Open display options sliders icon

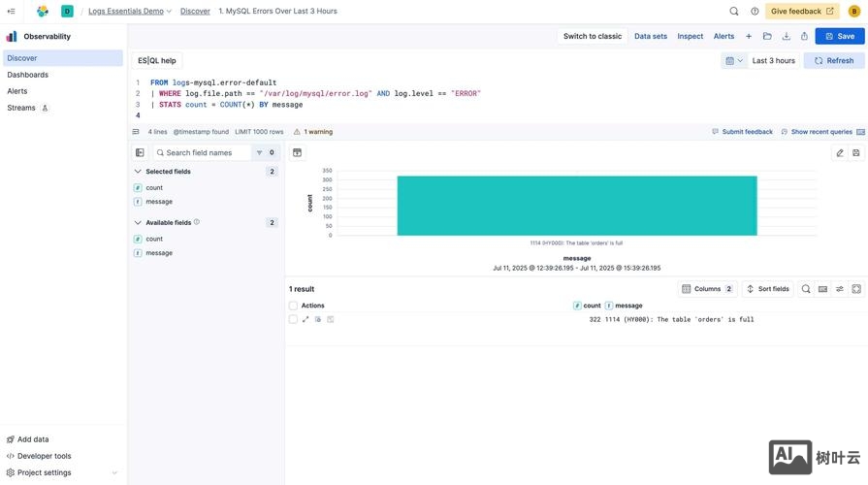[840, 289]
